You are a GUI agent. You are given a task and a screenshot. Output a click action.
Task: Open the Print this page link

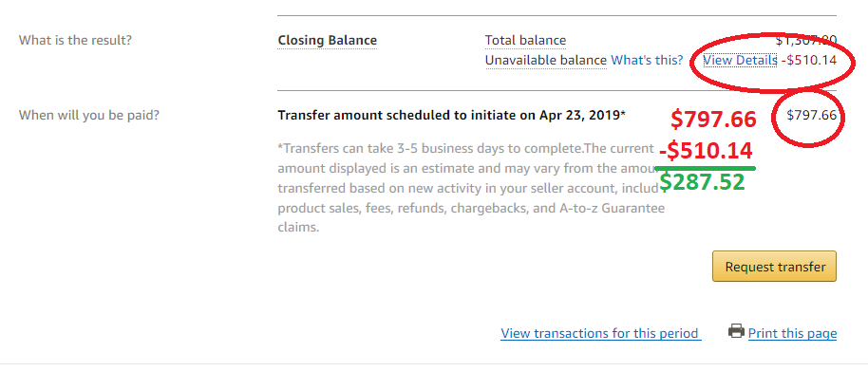pyautogui.click(x=792, y=333)
